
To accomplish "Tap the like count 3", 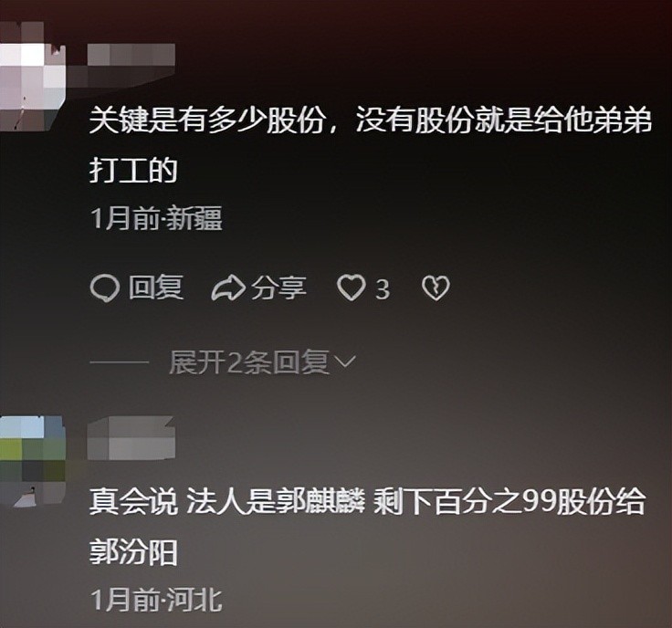I will 383,289.
